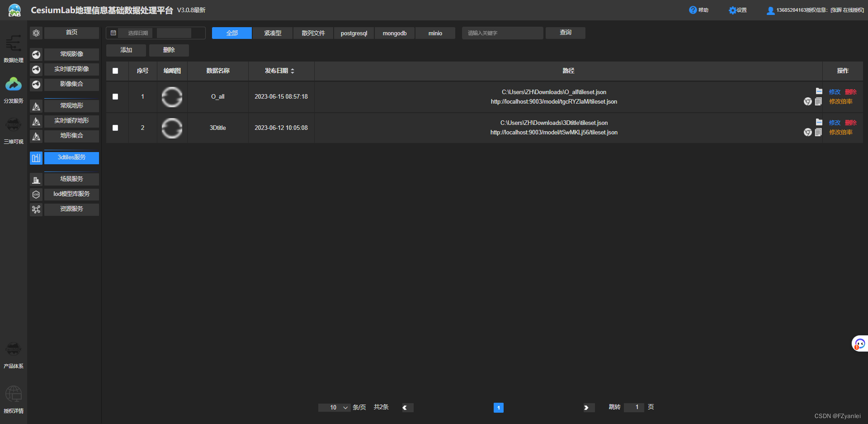Viewport: 868px width, 424px height.
Task: Click page number 1 in pagination
Action: click(x=499, y=408)
